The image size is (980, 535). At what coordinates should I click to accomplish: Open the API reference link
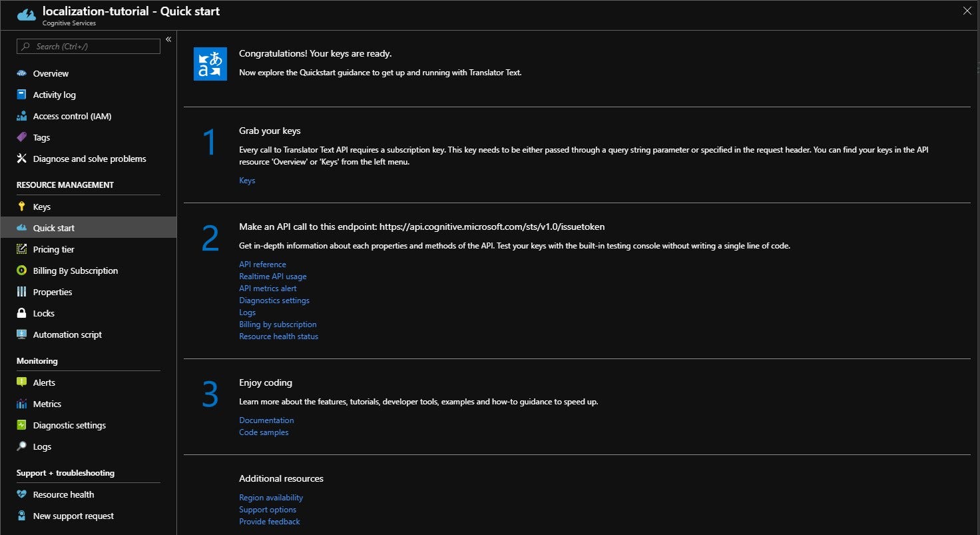click(x=262, y=265)
